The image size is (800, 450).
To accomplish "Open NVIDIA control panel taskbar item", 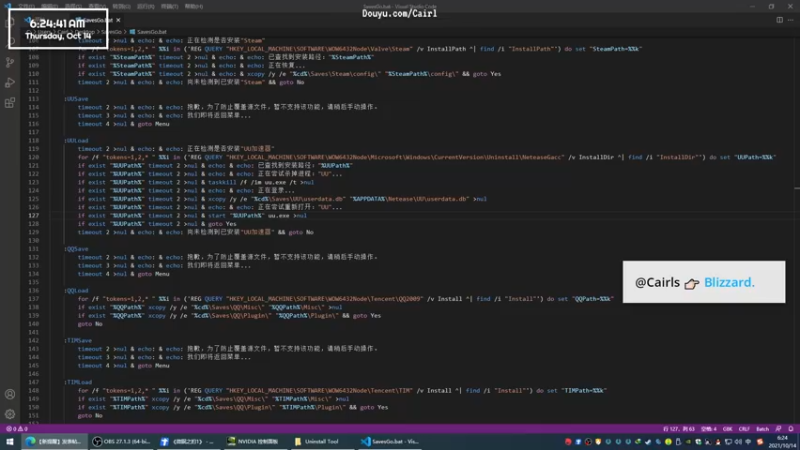I will click(254, 442).
